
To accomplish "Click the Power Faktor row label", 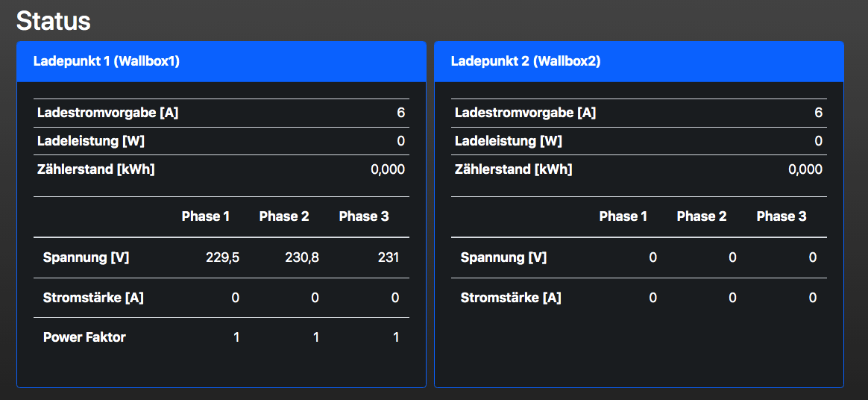I will coord(84,337).
